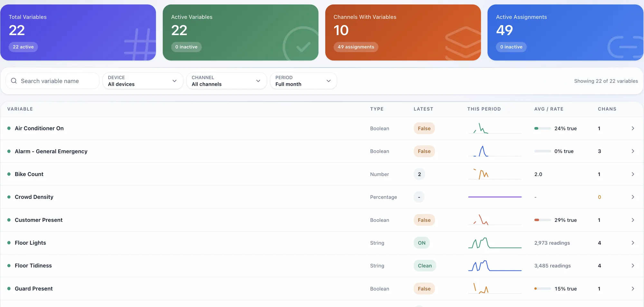Click the Active Assignments card
The image size is (644, 307).
(565, 32)
